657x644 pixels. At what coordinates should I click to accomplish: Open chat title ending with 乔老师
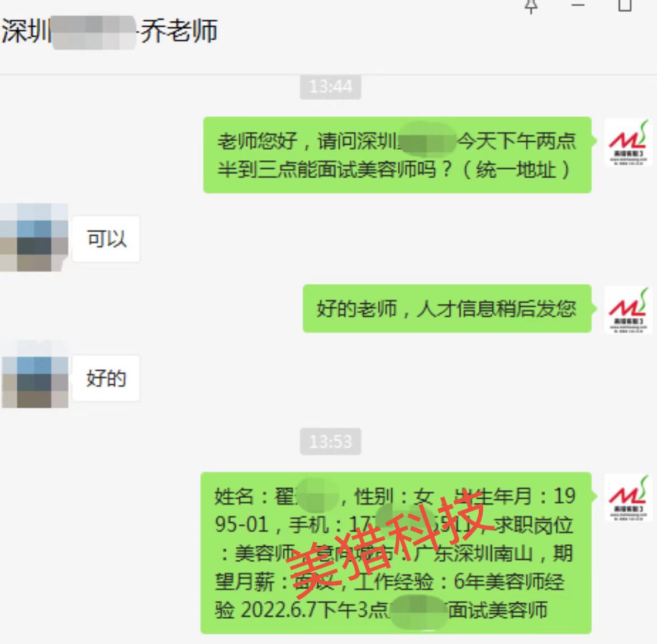[x=109, y=31]
